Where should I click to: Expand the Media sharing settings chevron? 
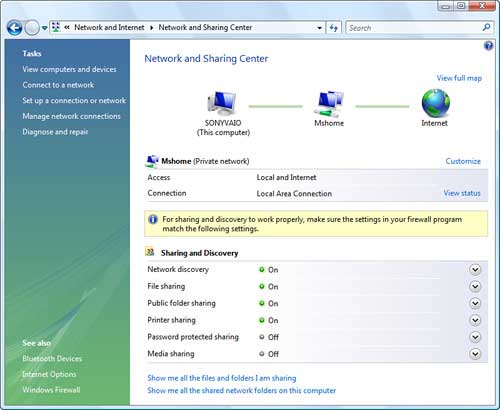pos(475,354)
